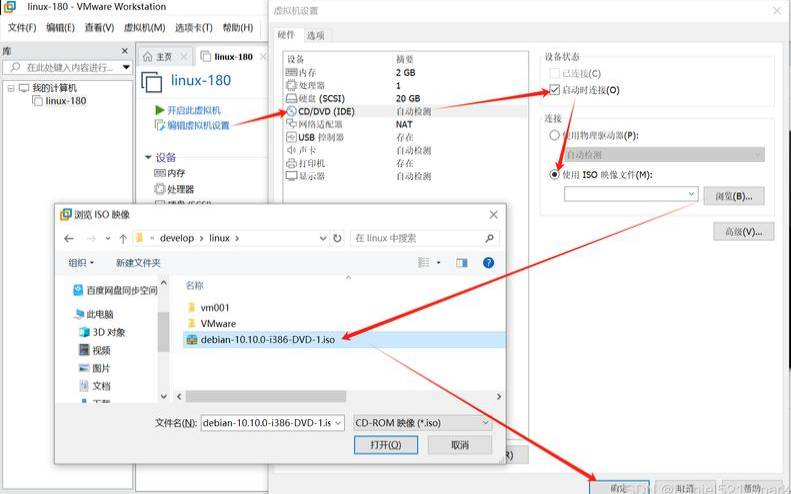Open the recent locations dropdown arrow
Viewport: 791px width, 494px height.
coord(107,238)
